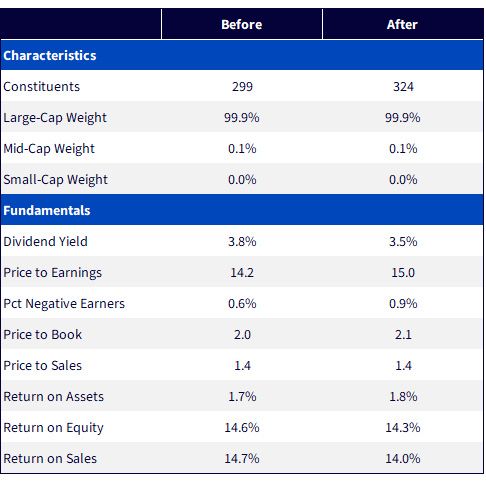Click the Before constituents value 299
486x484 pixels.
pyautogui.click(x=242, y=87)
